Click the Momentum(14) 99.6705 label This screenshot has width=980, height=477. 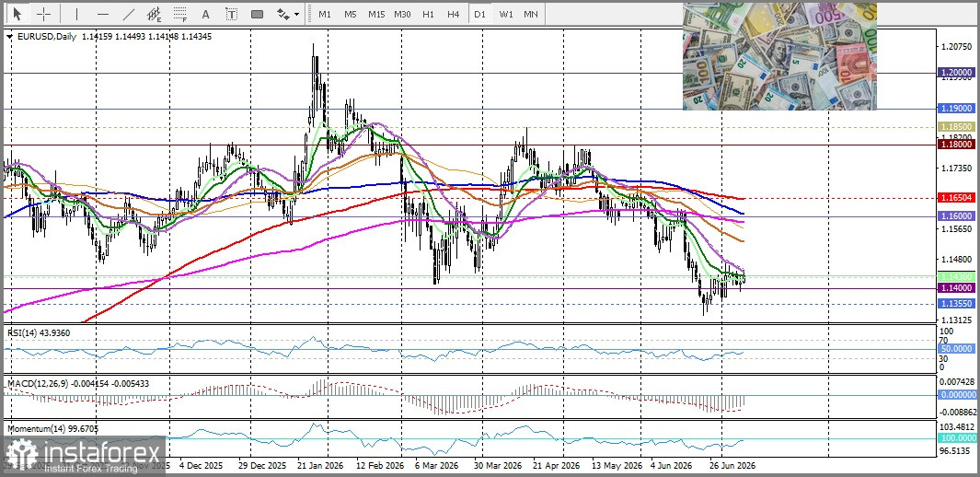click(x=52, y=429)
